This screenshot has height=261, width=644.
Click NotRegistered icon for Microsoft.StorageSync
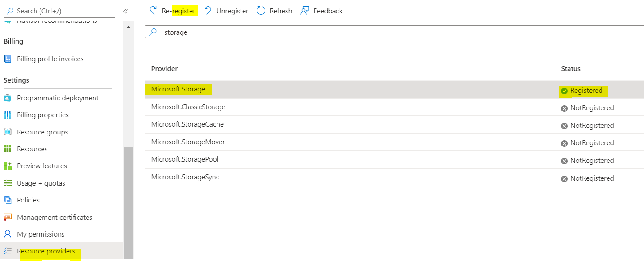coord(565,178)
